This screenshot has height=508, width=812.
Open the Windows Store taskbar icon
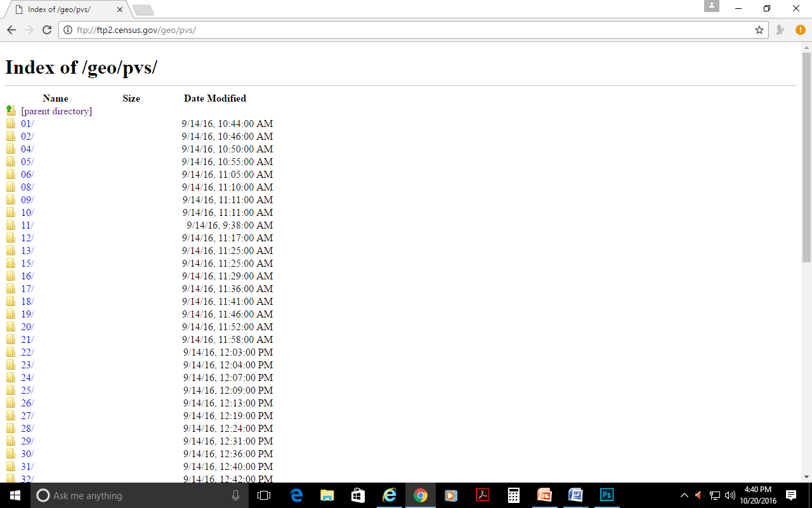pos(358,495)
